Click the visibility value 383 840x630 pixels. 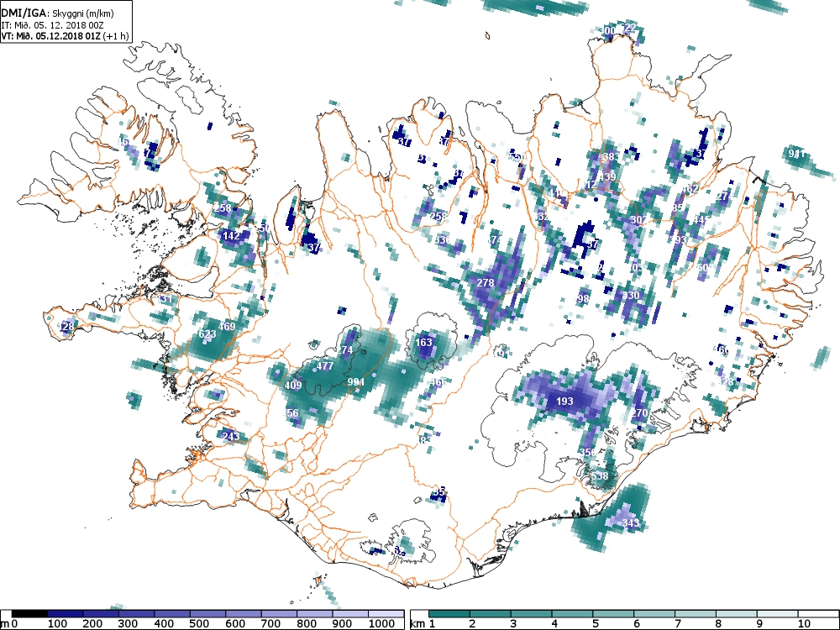[611, 157]
